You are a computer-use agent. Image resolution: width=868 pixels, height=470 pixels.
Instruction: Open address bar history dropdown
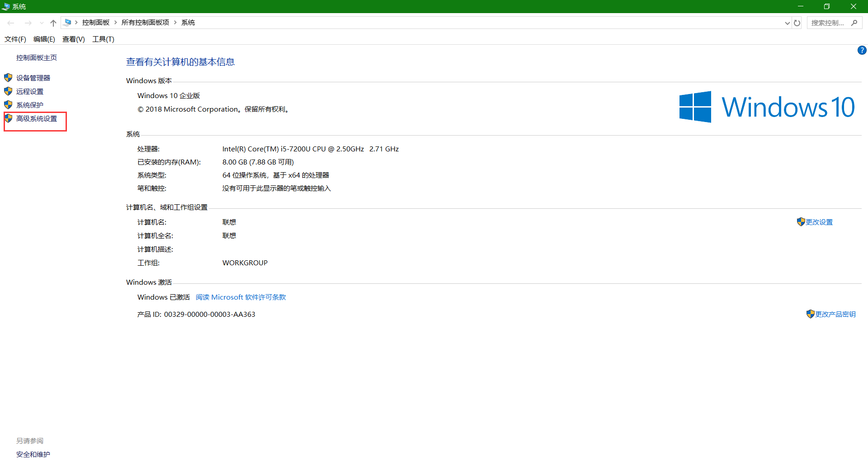point(788,23)
